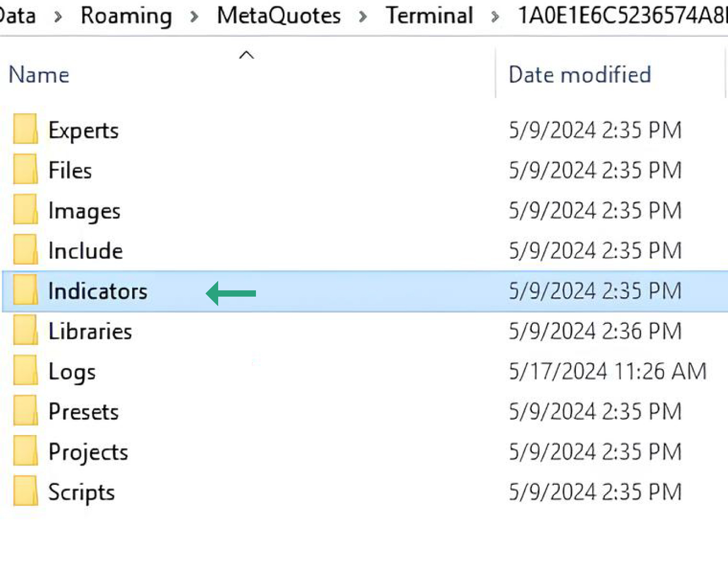Viewport: 728px width, 587px height.
Task: Click the Scripts folder icon
Action: coord(25,492)
